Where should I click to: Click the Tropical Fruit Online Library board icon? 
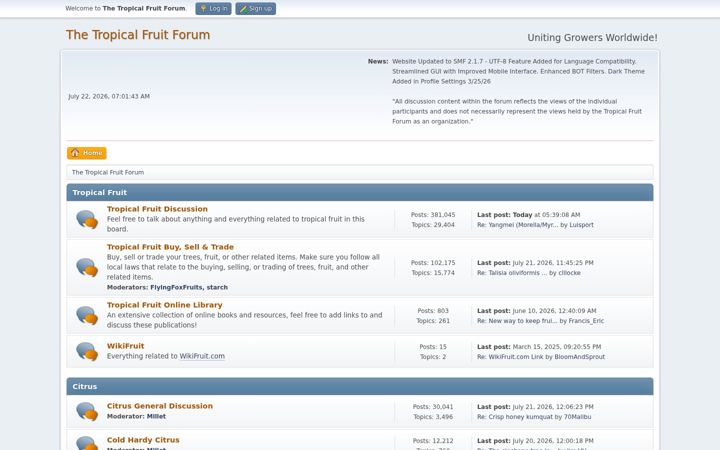tap(87, 315)
